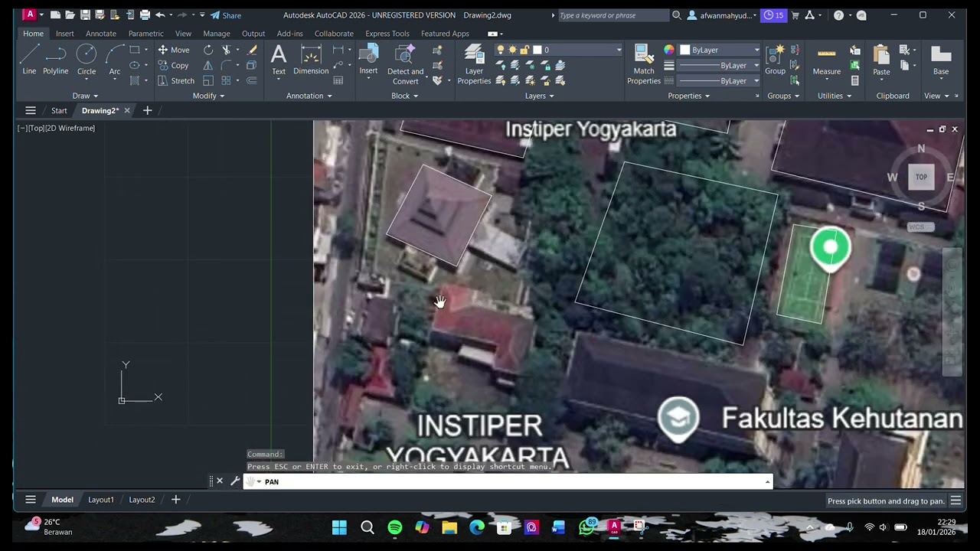Expand the Annotation panel
Image resolution: width=980 pixels, height=551 pixels.
pos(309,96)
